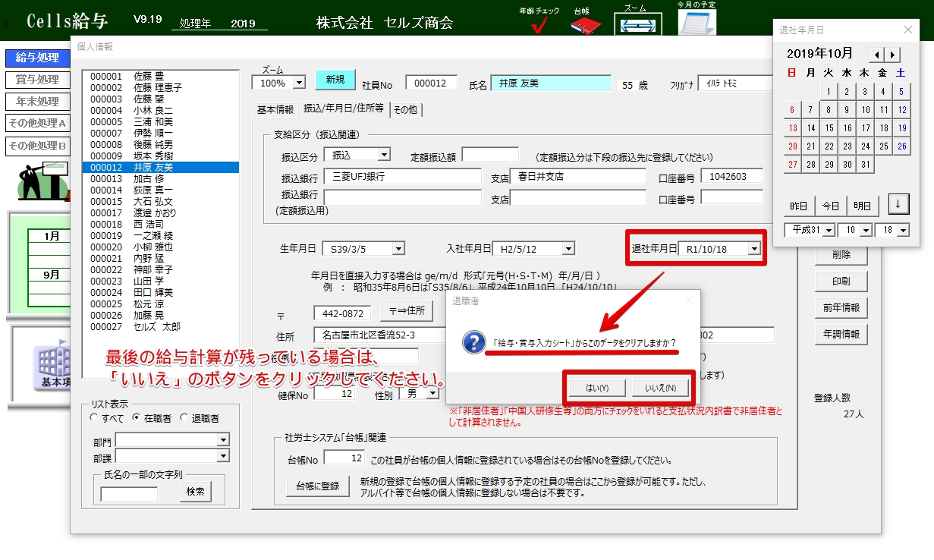Switch to the 振込/年月日/住所等 tab
Image resolution: width=934 pixels, height=560 pixels.
tap(344, 109)
